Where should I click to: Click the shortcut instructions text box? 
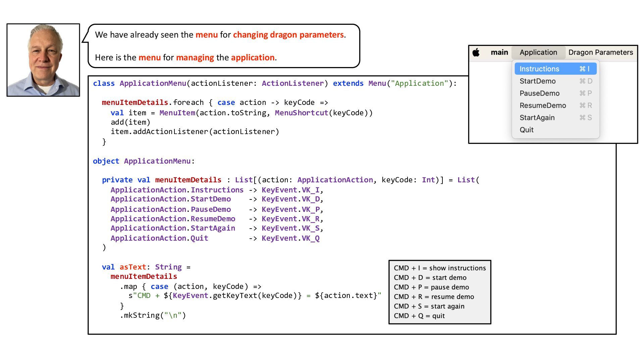tap(439, 292)
